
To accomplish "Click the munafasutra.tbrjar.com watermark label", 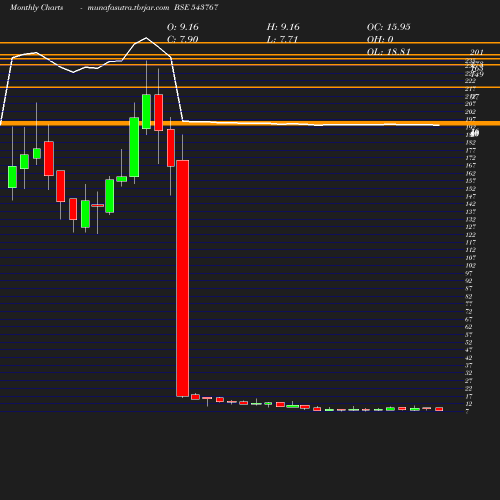I will (128, 8).
